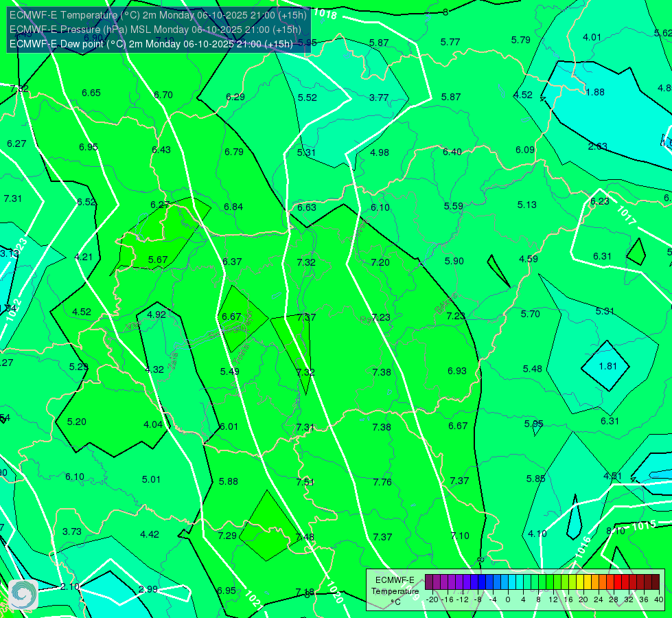Click the temperature value '7.76'
This screenshot has height=618, width=672.
(382, 482)
